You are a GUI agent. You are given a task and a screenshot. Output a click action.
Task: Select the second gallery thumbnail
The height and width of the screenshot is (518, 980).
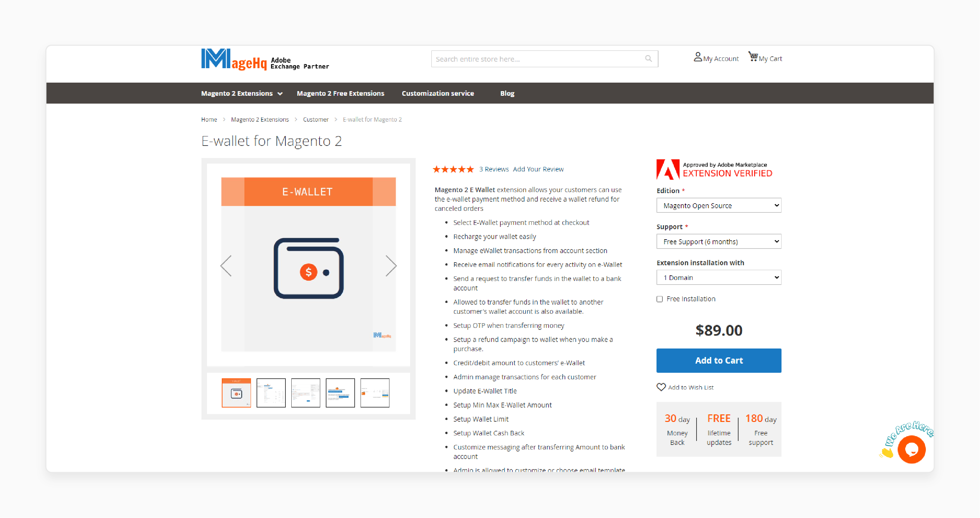click(271, 392)
